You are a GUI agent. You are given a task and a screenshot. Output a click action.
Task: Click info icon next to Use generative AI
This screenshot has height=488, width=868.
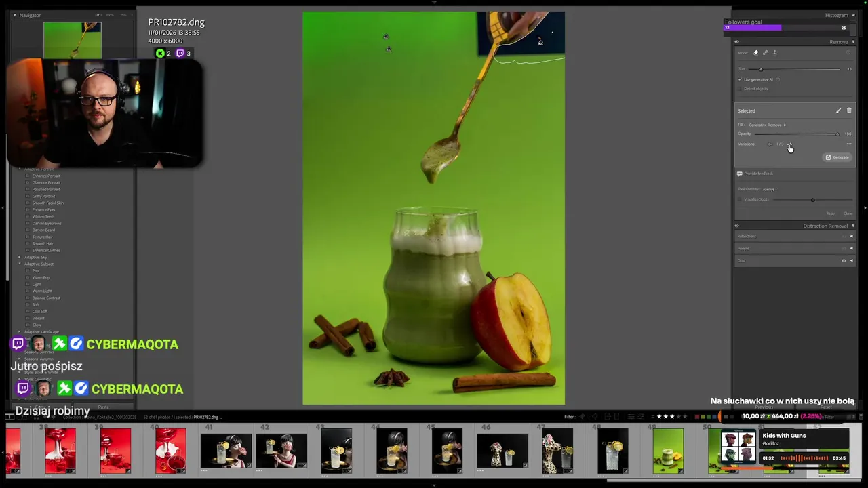(778, 79)
